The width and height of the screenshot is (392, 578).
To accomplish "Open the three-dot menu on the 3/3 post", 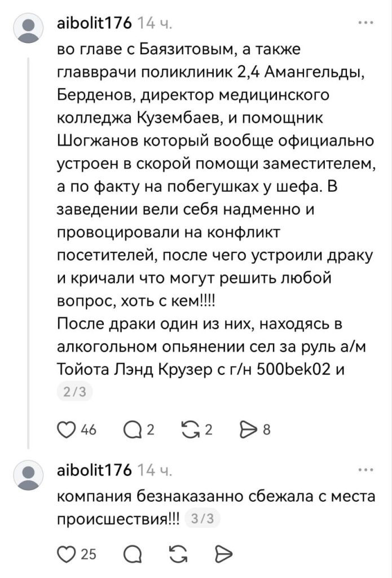I will pos(366,470).
